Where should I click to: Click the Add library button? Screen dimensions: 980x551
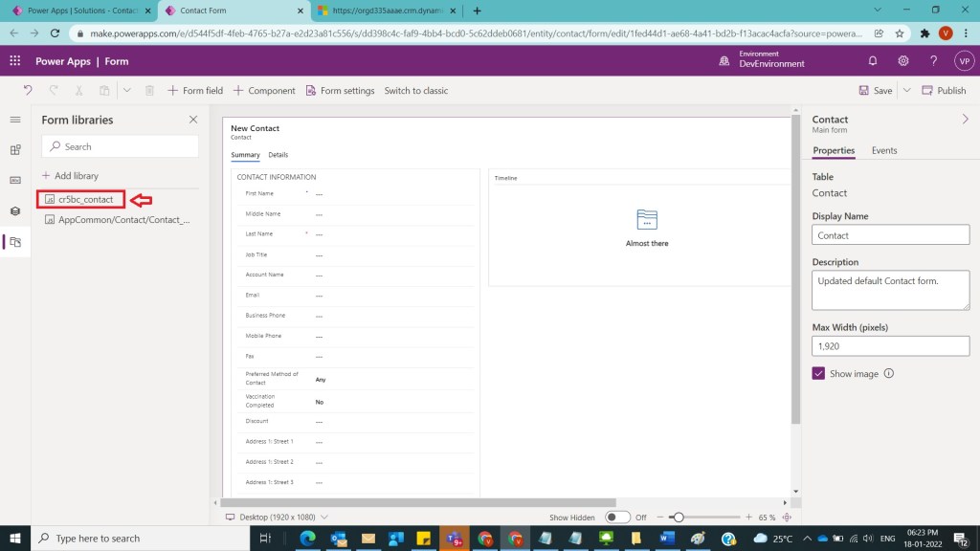[70, 176]
